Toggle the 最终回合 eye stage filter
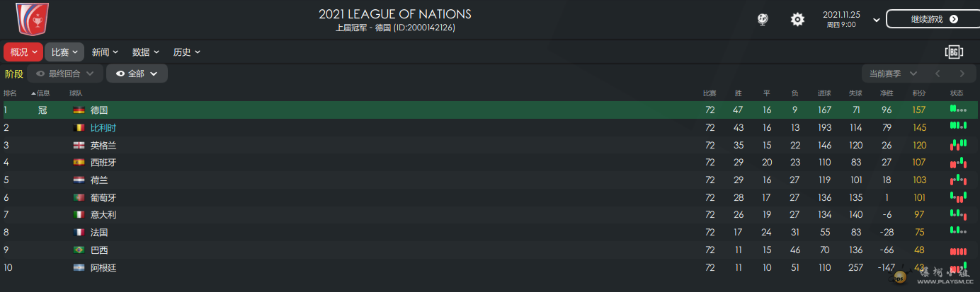Viewport: 980px width, 292px height. coord(64,74)
